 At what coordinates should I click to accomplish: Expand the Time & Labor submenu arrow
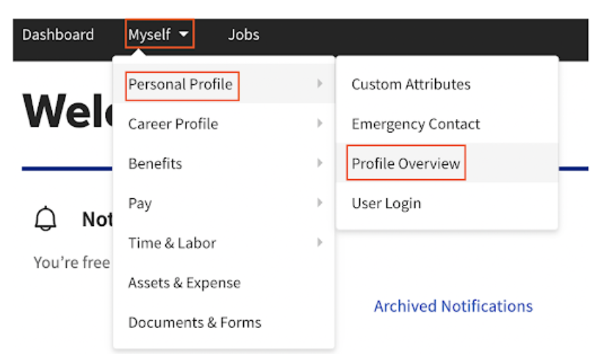point(320,243)
